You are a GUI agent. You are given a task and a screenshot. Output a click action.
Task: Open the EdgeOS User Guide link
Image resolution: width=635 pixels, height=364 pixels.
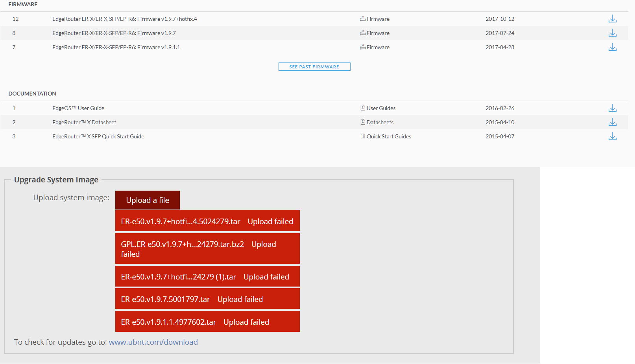(78, 108)
